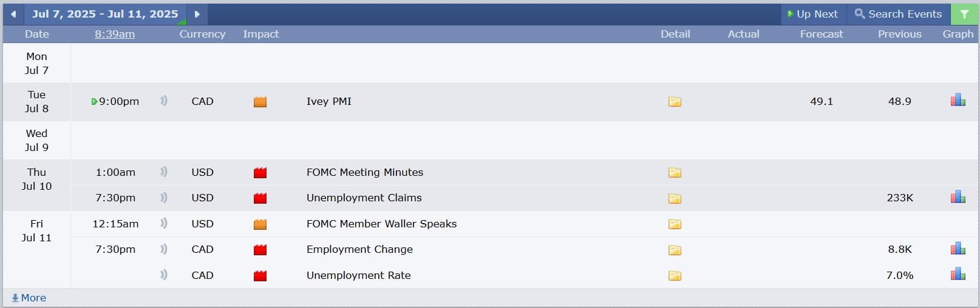Click Ivey PMI event name
The width and height of the screenshot is (980, 308).
click(329, 101)
